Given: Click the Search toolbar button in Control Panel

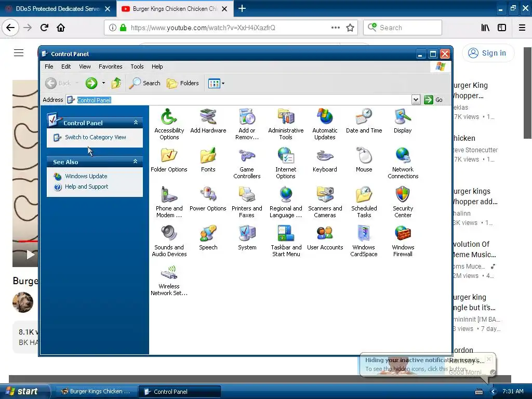Looking at the screenshot, I should (145, 83).
